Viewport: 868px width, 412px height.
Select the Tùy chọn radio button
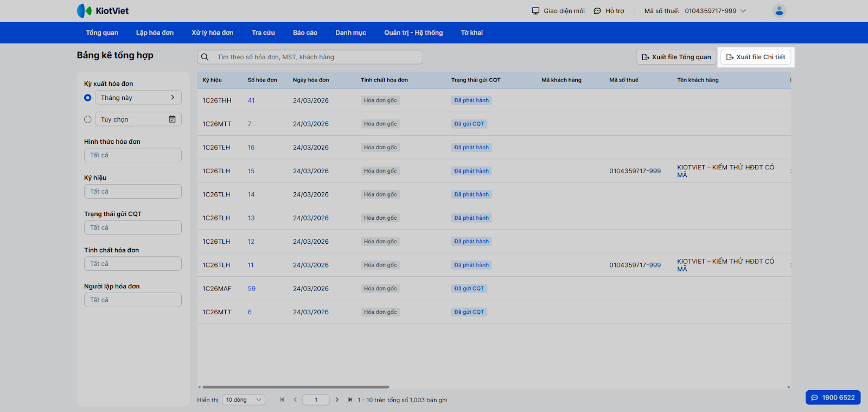88,119
